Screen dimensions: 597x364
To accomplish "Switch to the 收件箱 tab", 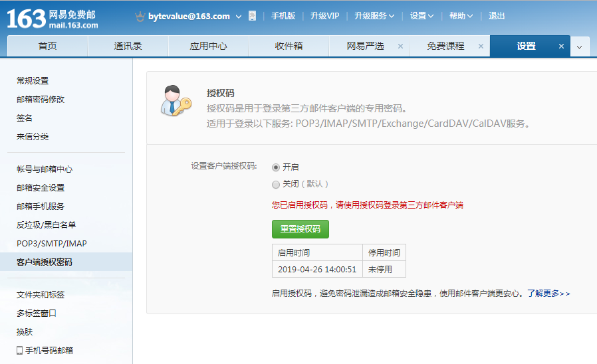I will pyautogui.click(x=289, y=46).
